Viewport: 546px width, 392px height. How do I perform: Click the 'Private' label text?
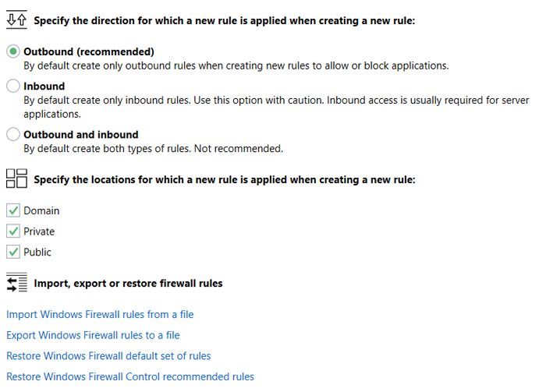pos(39,231)
